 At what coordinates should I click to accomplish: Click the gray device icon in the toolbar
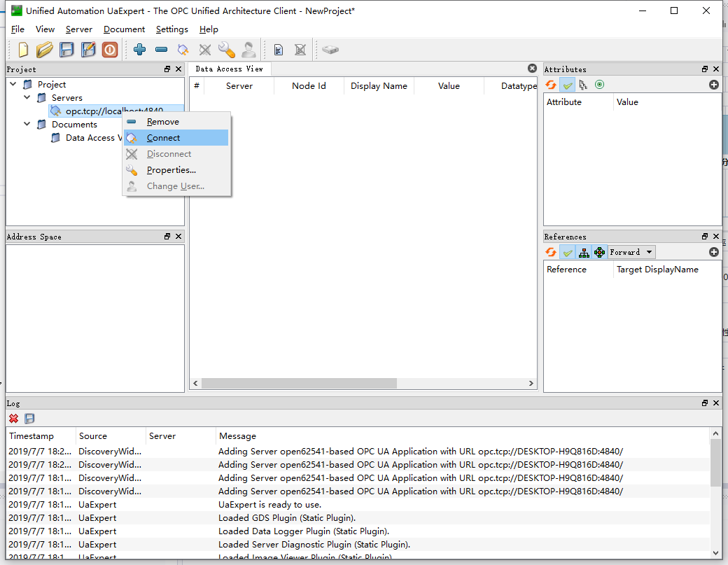coord(330,49)
